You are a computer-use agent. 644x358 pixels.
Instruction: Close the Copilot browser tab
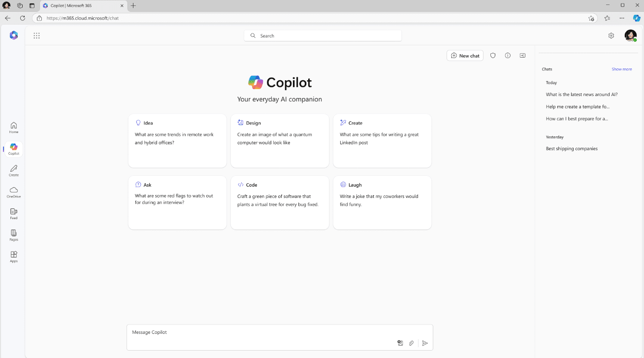click(122, 5)
